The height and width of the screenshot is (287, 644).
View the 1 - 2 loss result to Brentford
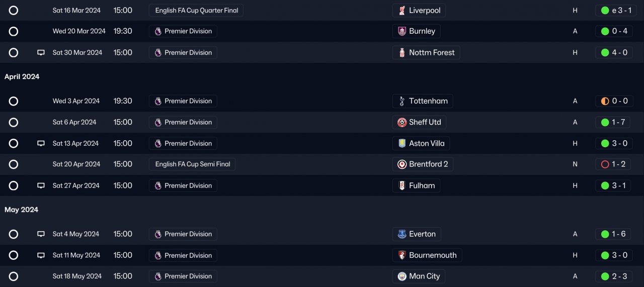point(612,164)
